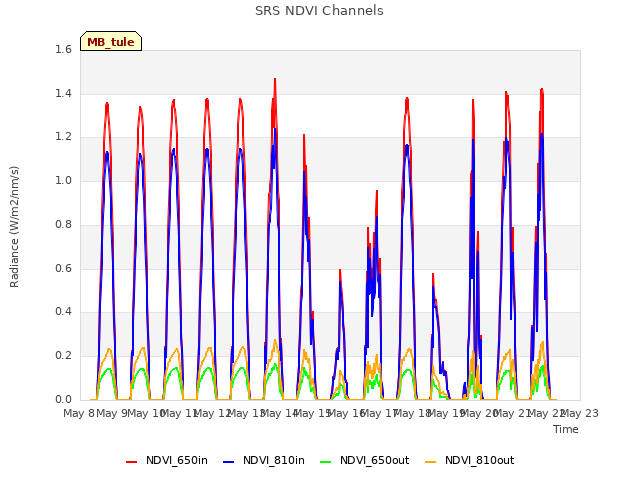Click the May 8 x-axis tick label

pos(79,413)
